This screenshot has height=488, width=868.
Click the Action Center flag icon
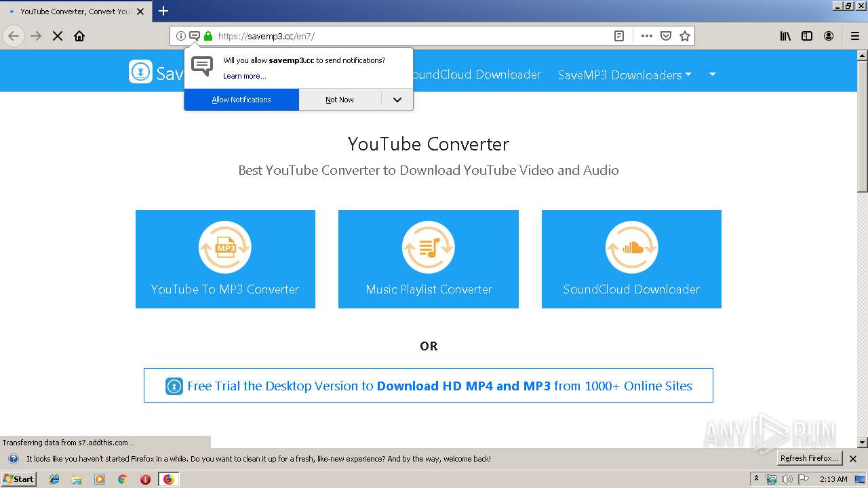(804, 479)
